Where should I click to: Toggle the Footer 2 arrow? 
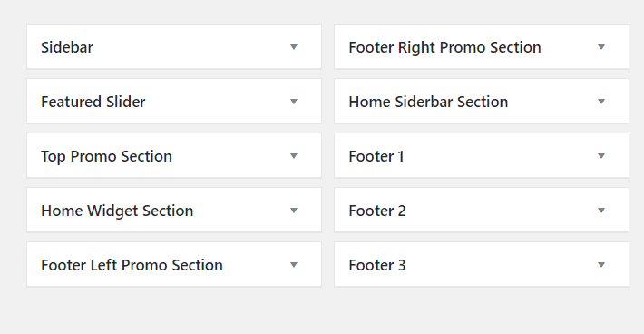point(601,211)
